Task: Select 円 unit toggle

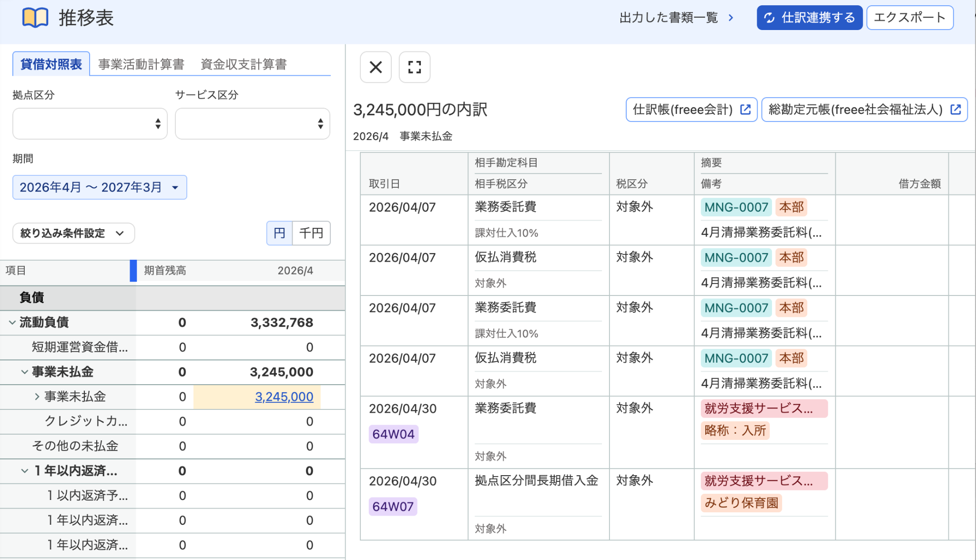Action: coord(279,233)
